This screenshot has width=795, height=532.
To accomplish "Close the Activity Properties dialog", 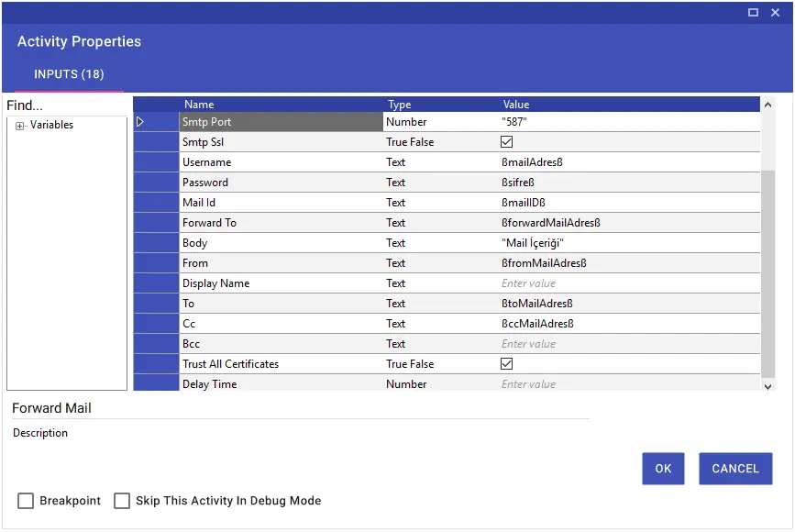I will pyautogui.click(x=775, y=12).
